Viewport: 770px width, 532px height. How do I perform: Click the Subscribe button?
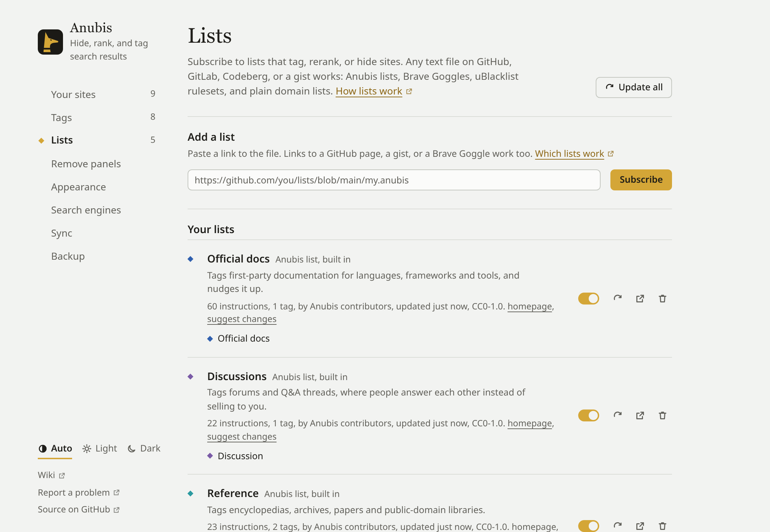pyautogui.click(x=641, y=180)
